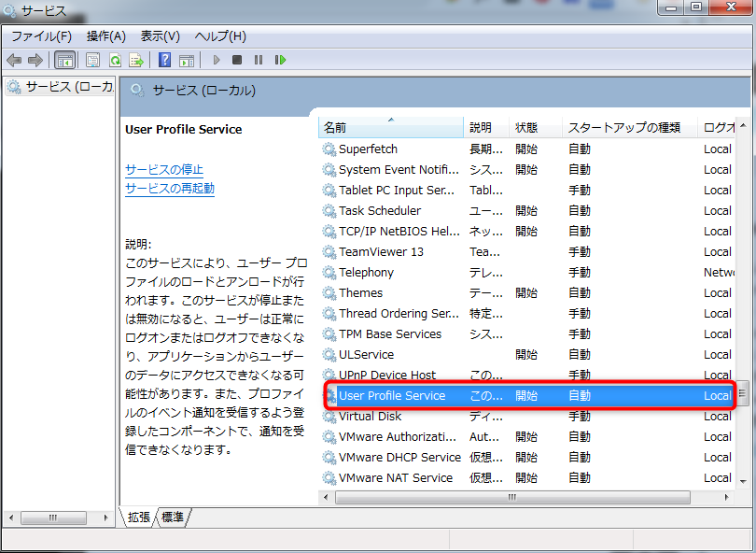Click the gear icon beside Tablet PC Input Ser...
The width and height of the screenshot is (756, 553).
pyautogui.click(x=329, y=191)
